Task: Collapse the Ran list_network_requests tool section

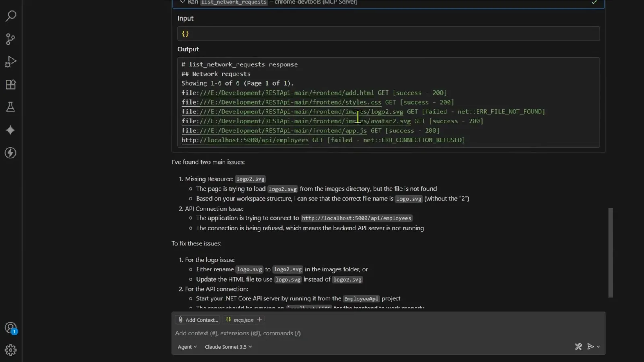Action: coord(183,2)
